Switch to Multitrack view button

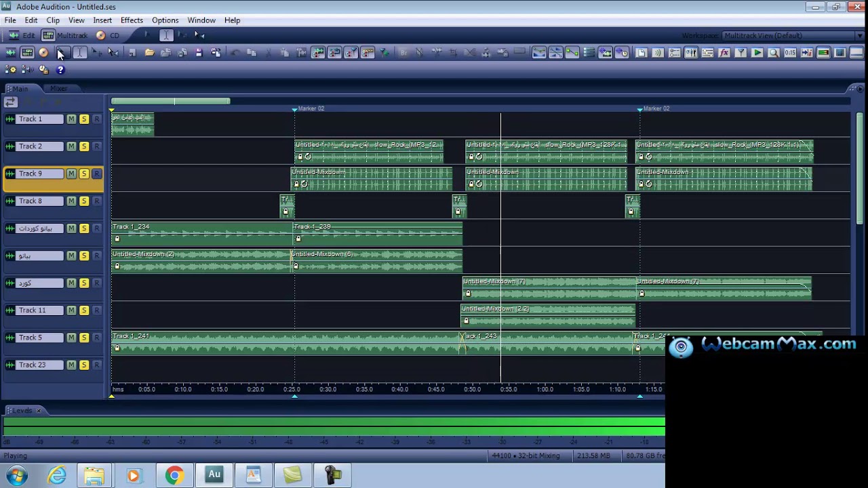coord(66,35)
